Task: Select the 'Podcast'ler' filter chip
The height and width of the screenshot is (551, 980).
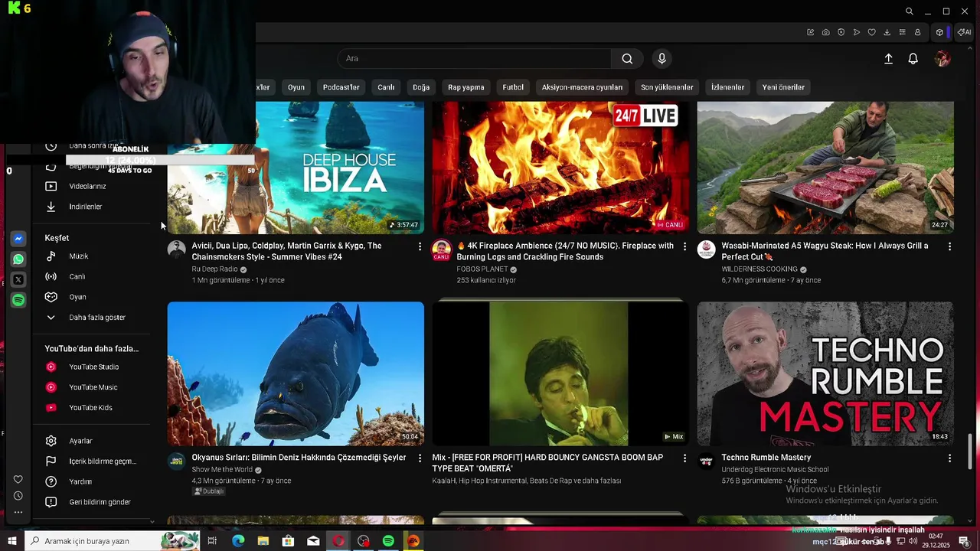Action: coord(341,87)
